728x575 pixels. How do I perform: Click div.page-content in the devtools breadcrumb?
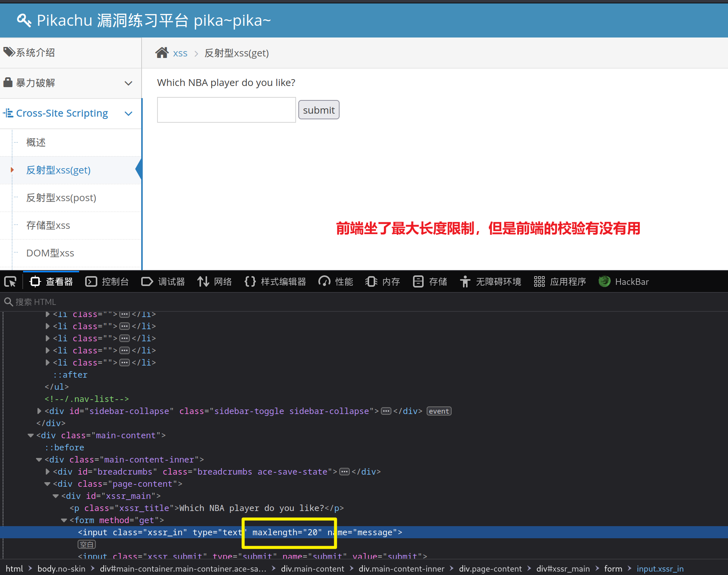click(490, 569)
